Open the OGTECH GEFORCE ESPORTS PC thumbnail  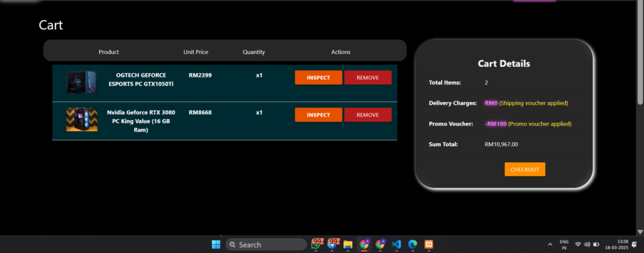pos(82,82)
